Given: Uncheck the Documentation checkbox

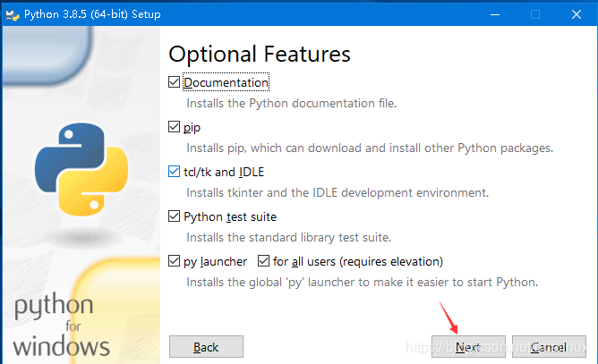Looking at the screenshot, I should click(174, 82).
